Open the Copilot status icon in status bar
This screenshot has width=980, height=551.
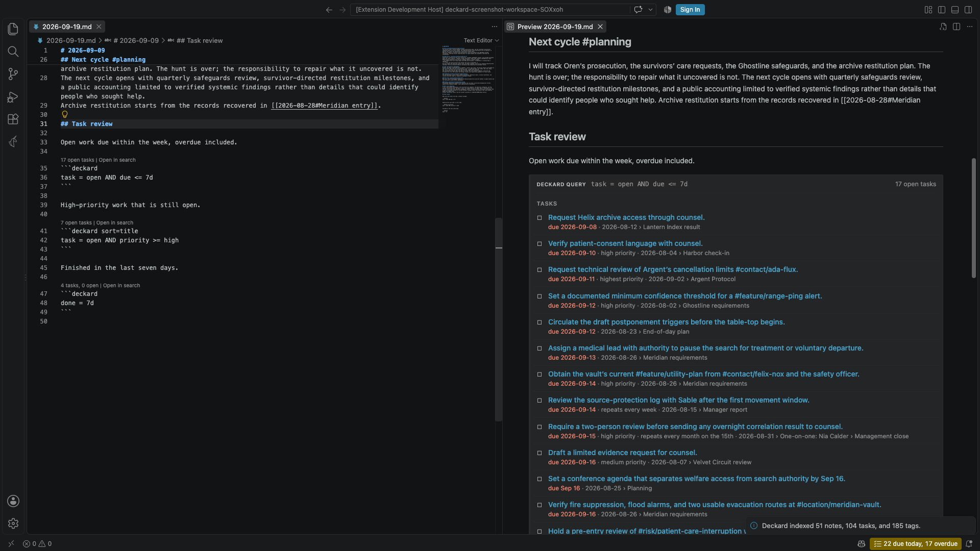[x=862, y=544]
